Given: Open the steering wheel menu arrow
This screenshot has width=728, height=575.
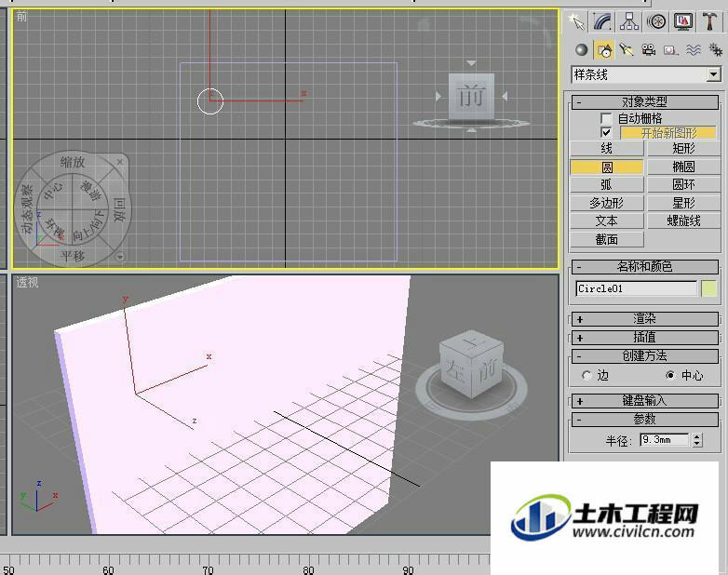Looking at the screenshot, I should [120, 257].
